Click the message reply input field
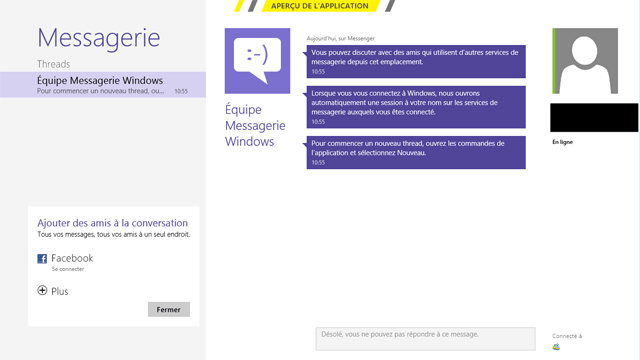Image resolution: width=640 pixels, height=360 pixels. (x=425, y=339)
